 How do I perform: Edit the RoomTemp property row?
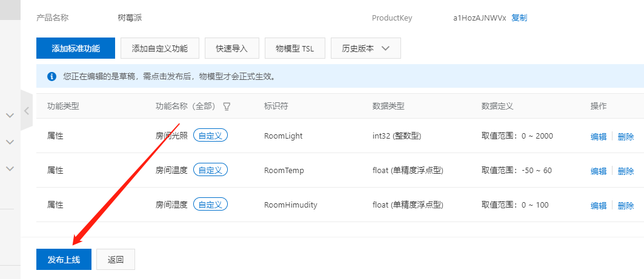[x=598, y=171]
